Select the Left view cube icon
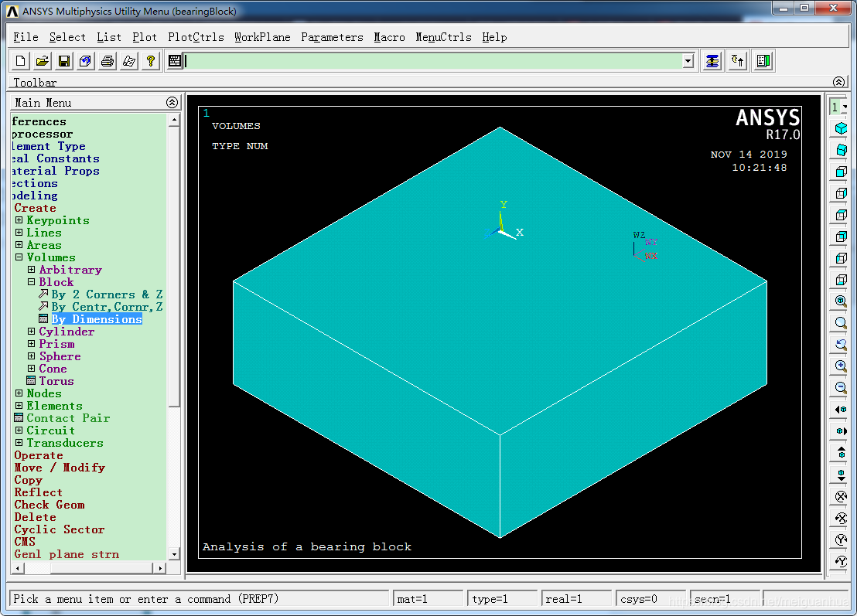 [842, 257]
